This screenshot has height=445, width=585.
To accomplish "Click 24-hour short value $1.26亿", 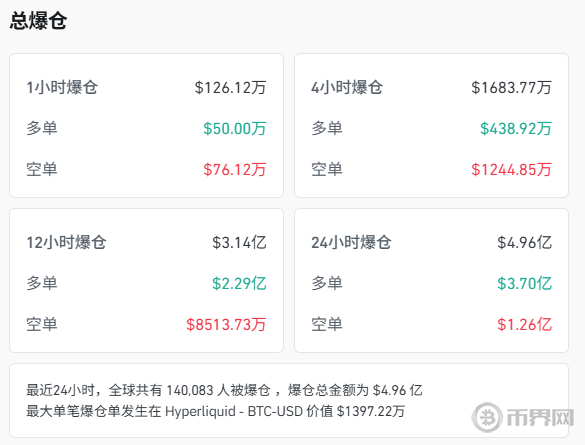I will (x=524, y=325).
